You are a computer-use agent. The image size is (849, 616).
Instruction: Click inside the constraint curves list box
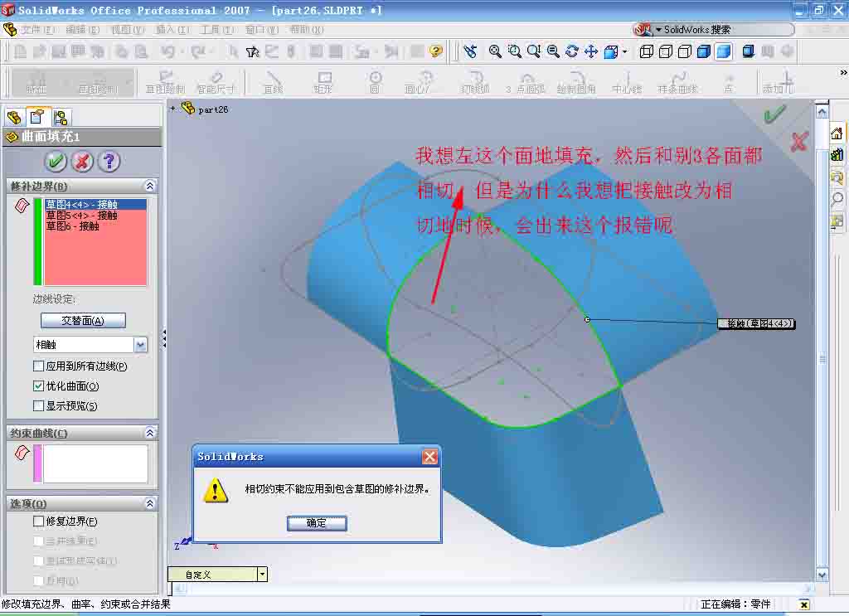click(95, 463)
